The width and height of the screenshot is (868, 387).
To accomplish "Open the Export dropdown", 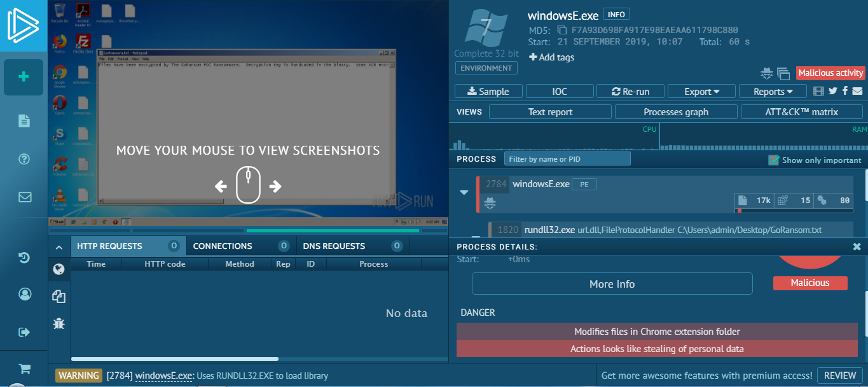I will (701, 91).
